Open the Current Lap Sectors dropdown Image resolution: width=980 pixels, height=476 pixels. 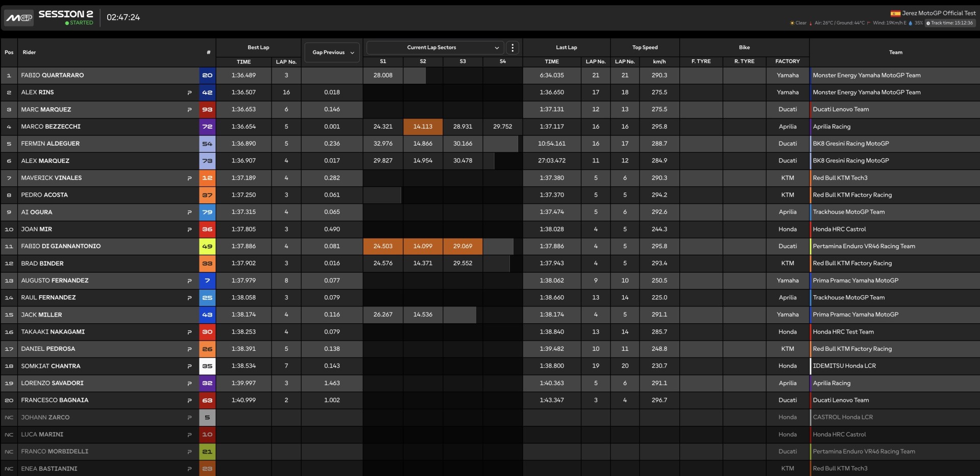435,47
